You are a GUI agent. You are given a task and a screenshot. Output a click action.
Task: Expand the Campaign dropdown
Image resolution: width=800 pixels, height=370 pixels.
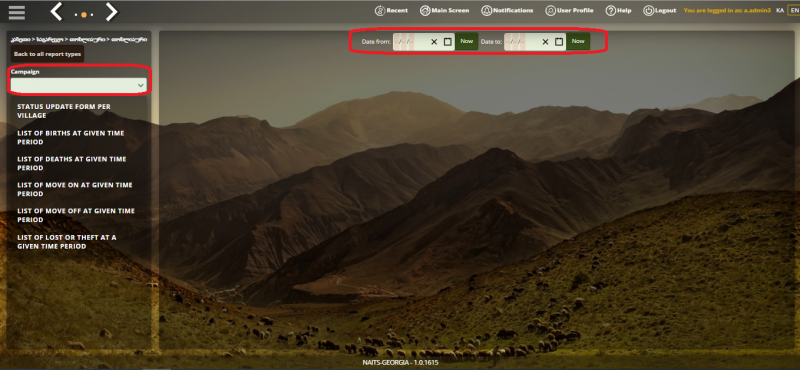[79, 85]
